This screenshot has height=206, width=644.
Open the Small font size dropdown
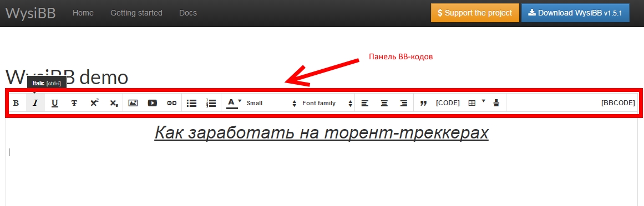(271, 104)
